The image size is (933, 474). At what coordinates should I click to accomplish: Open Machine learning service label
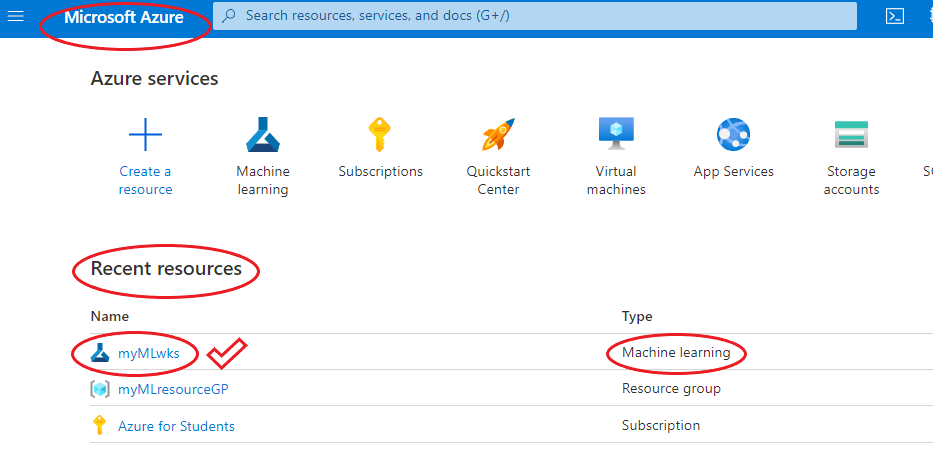[263, 180]
